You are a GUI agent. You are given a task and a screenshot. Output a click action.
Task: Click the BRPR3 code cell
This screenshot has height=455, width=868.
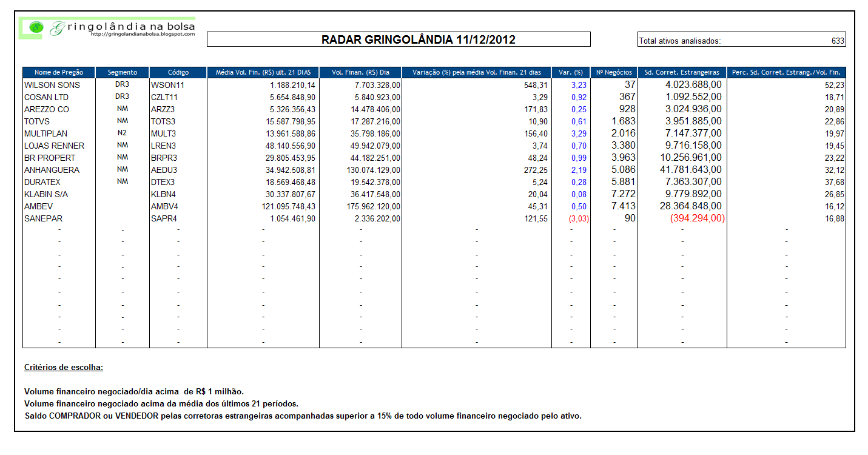(164, 158)
